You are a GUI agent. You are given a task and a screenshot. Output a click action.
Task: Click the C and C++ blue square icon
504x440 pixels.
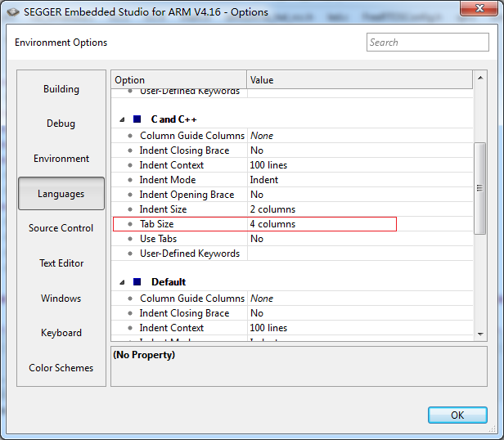pos(137,119)
